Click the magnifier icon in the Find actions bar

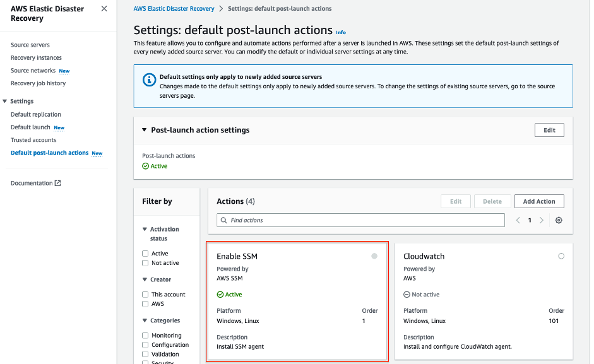224,220
